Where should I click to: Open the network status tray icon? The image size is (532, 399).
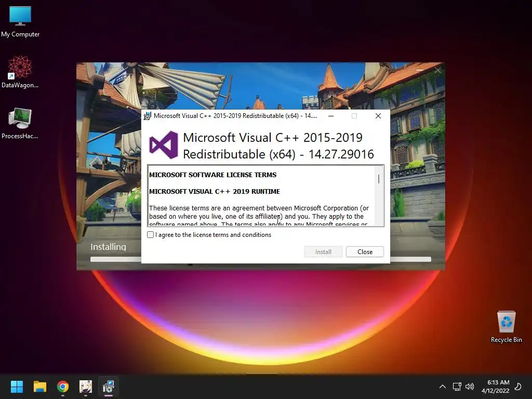click(457, 387)
